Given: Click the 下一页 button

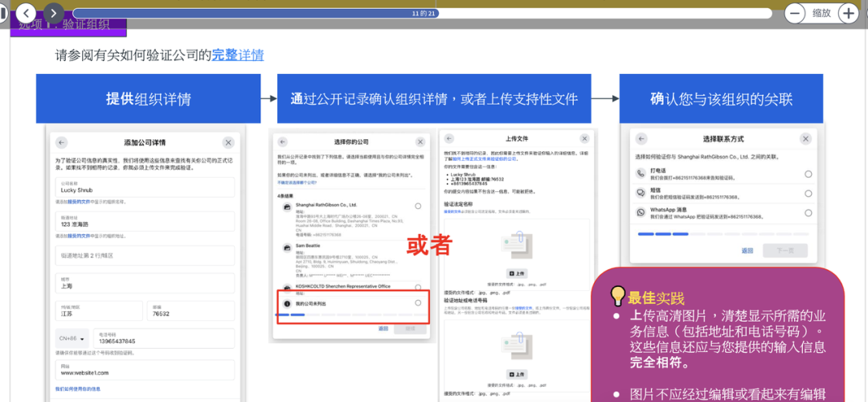Looking at the screenshot, I should [x=784, y=251].
